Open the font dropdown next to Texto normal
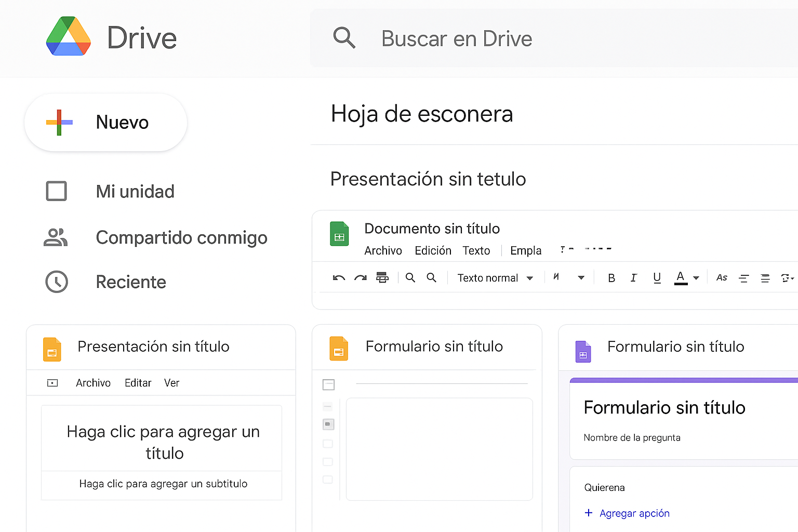The image size is (798, 532). 581,278
